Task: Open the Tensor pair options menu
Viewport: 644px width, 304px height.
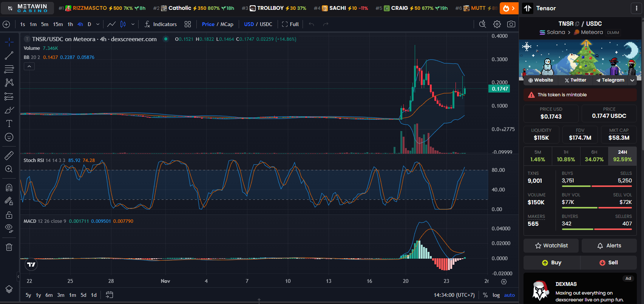Action: point(637,8)
